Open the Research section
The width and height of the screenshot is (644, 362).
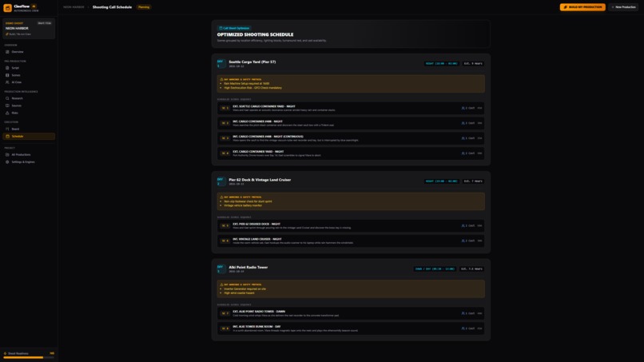[29, 98]
